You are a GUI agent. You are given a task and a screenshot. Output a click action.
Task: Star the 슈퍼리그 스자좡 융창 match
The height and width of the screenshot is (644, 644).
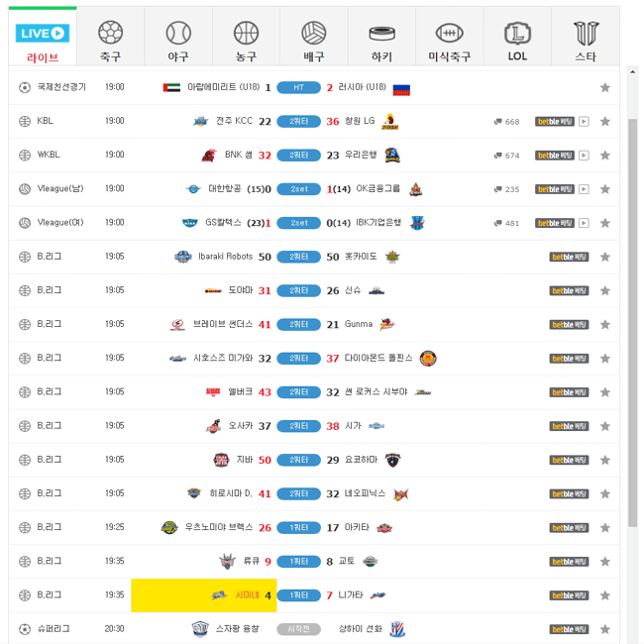pos(604,629)
